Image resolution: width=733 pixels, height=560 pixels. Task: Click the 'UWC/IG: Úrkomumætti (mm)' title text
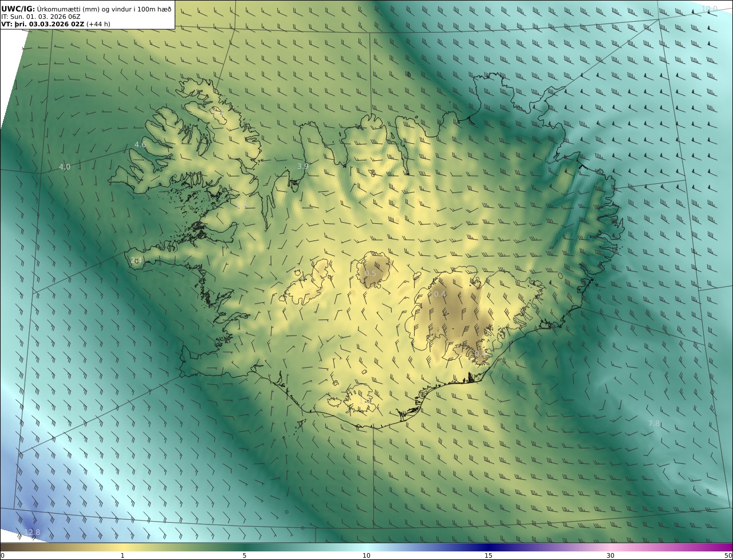(86, 9)
